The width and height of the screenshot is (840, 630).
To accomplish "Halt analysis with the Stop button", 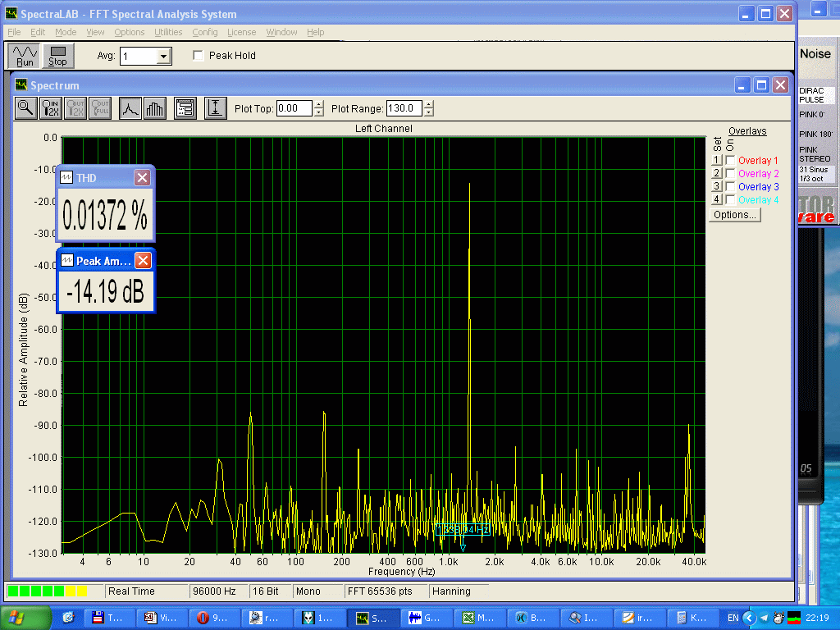I will (x=57, y=56).
